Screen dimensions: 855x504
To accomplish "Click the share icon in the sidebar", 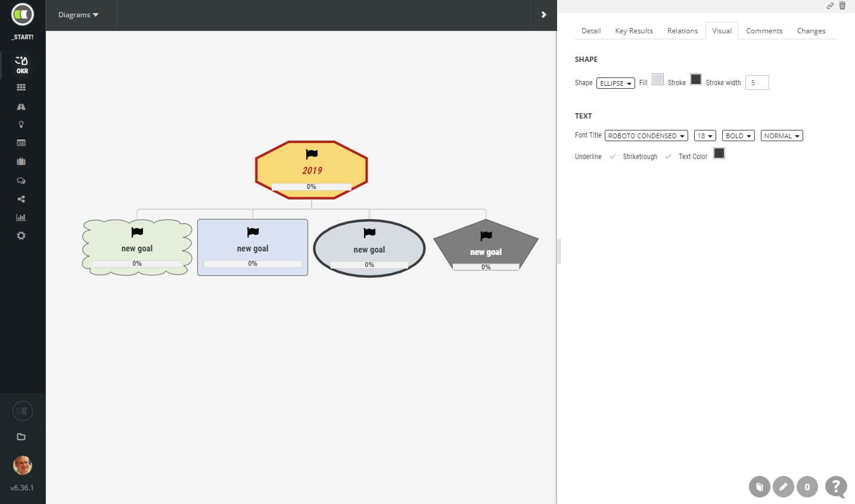I will coord(21,198).
